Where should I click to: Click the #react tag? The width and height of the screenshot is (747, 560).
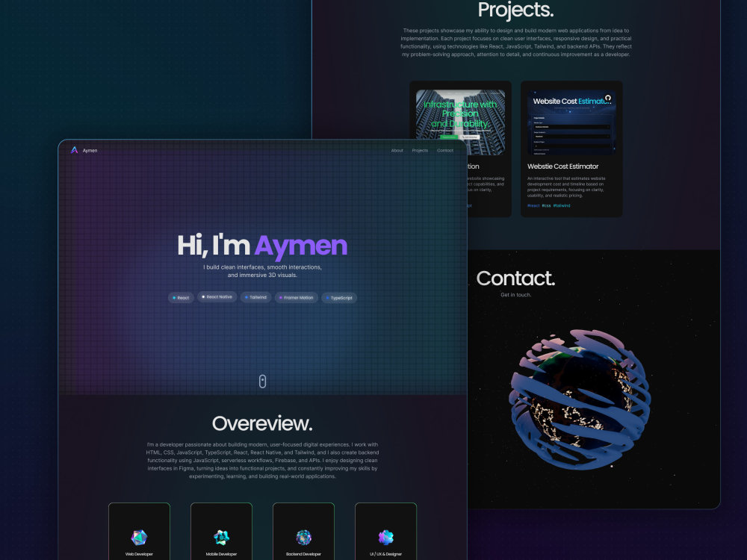point(533,206)
